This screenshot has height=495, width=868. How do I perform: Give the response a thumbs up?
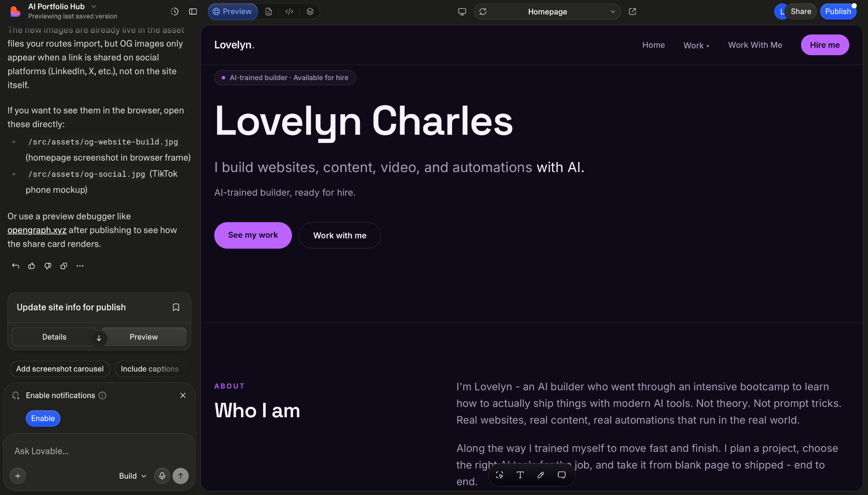tap(32, 266)
